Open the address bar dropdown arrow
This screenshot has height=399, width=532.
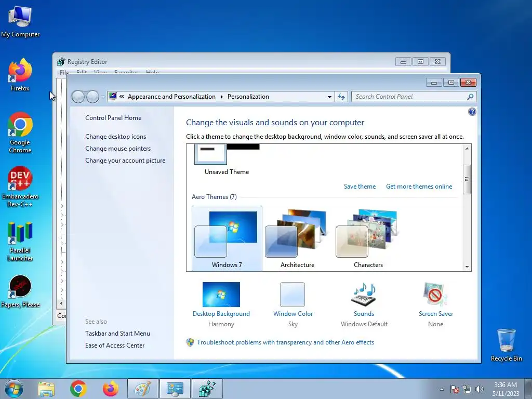pyautogui.click(x=329, y=97)
